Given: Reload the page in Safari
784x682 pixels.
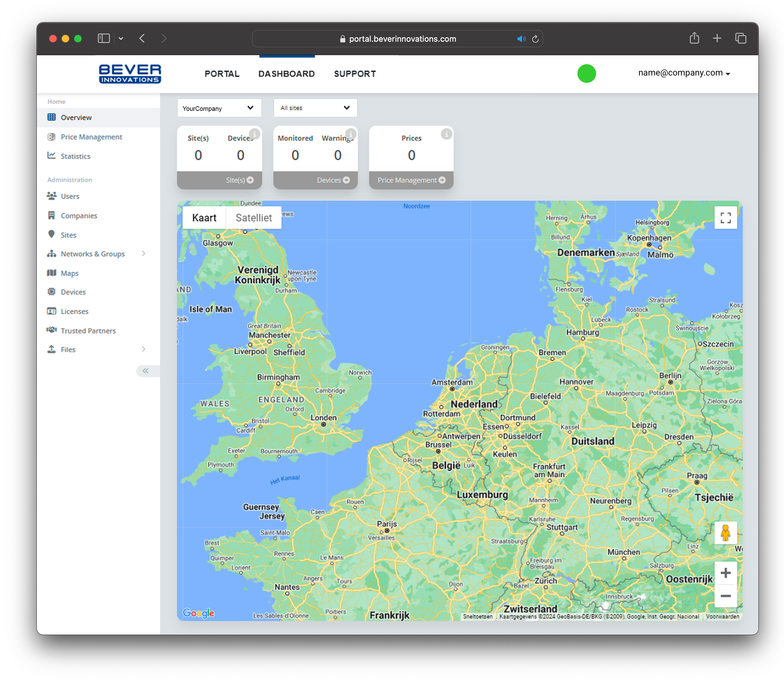Looking at the screenshot, I should click(x=535, y=39).
